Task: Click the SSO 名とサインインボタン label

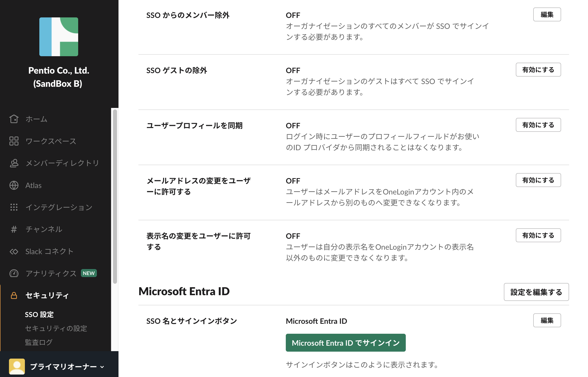Action: tap(191, 321)
